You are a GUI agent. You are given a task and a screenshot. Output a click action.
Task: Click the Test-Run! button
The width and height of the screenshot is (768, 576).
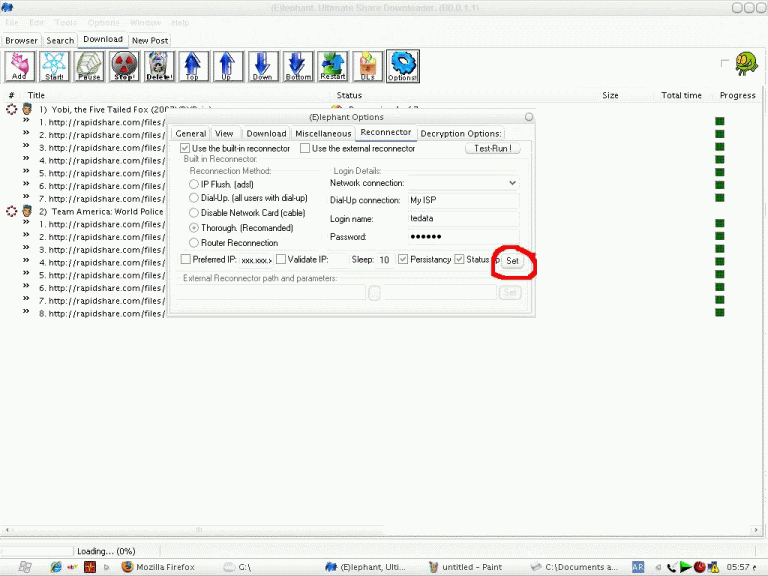tap(493, 149)
